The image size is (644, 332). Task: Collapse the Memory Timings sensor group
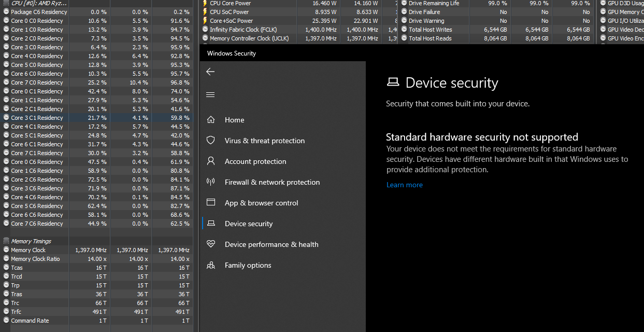click(6, 241)
